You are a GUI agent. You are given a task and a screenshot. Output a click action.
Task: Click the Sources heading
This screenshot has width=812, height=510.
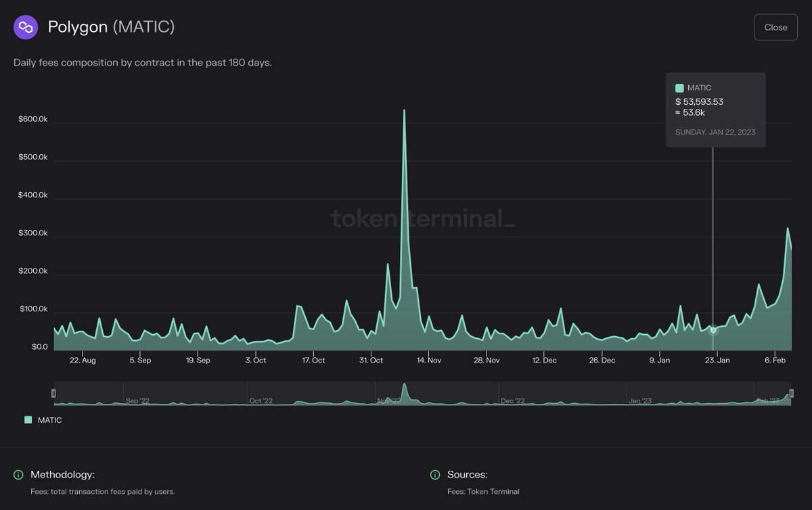pos(468,475)
